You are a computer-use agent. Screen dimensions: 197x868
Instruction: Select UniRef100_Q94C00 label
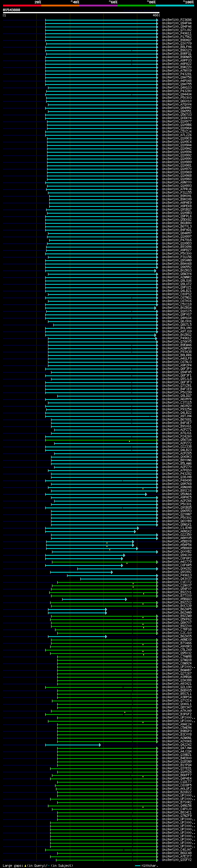(x=177, y=555)
